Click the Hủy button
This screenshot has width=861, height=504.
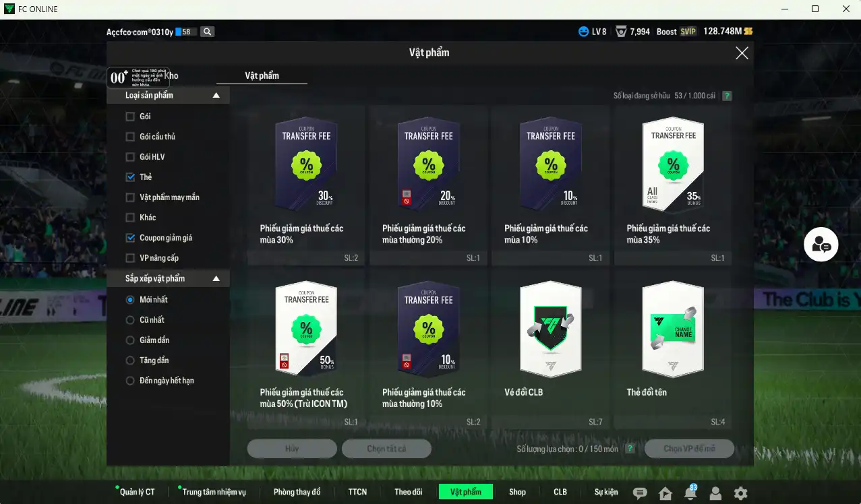[x=292, y=449]
